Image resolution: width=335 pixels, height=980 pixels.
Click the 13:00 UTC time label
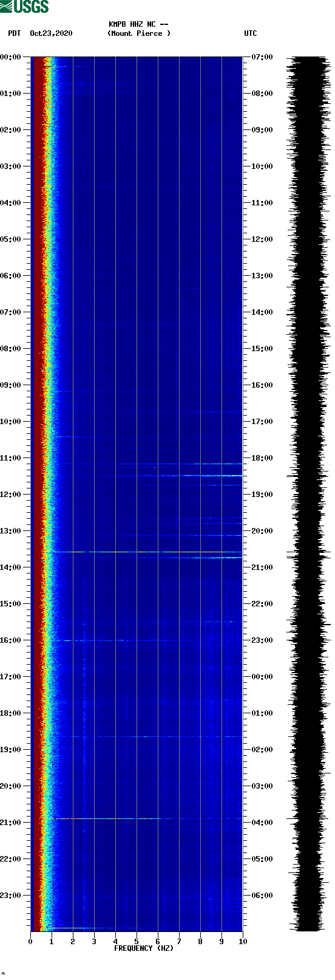pos(262,276)
